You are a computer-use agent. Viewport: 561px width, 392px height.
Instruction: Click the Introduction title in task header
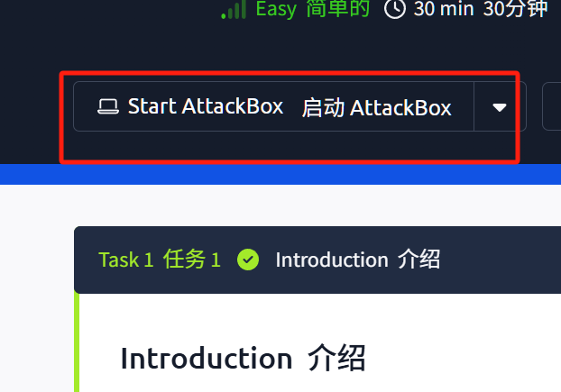pos(332,260)
